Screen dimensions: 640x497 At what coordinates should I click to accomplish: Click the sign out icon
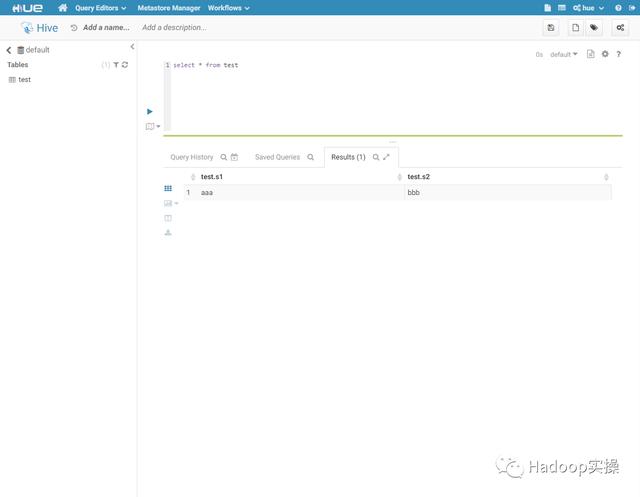pyautogui.click(x=632, y=8)
